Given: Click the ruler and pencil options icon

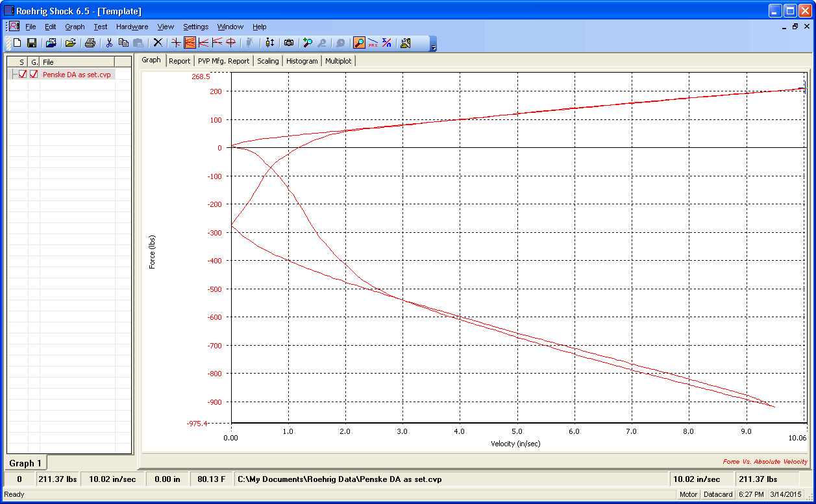Looking at the screenshot, I should pos(406,43).
